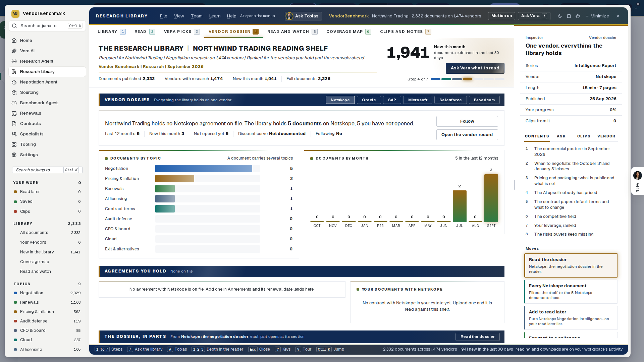This screenshot has width=644, height=362.
Task: Select the Oracle vendor chip
Action: pos(369,100)
